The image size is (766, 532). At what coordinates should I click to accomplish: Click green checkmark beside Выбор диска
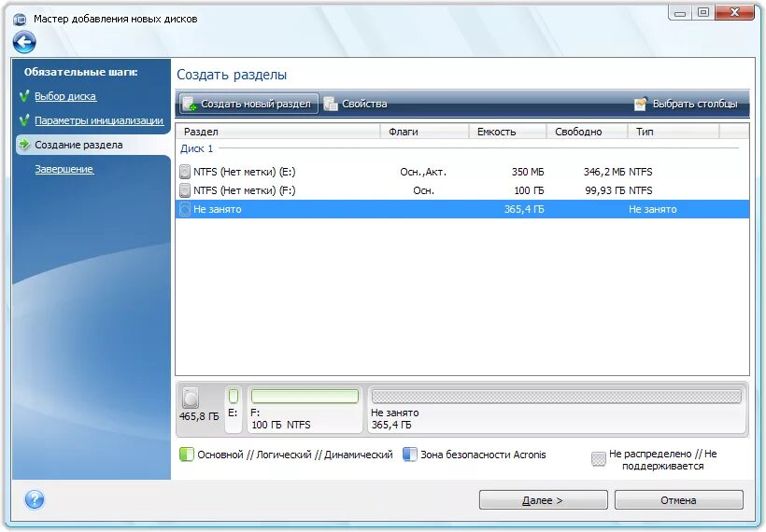[24, 95]
